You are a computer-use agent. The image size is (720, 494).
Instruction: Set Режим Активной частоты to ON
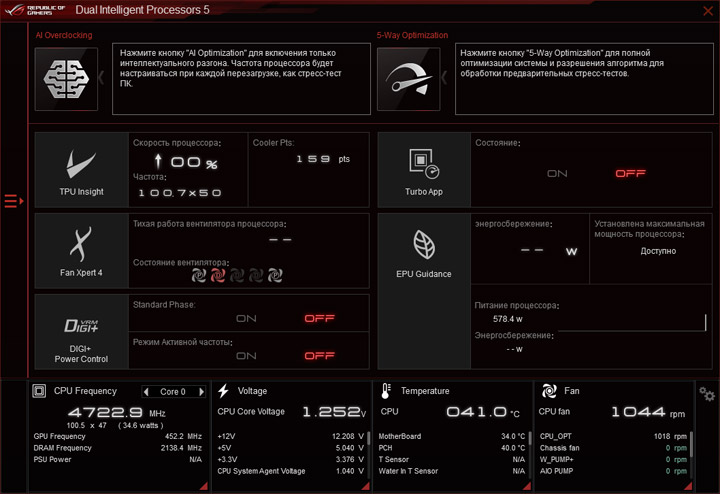(x=246, y=356)
